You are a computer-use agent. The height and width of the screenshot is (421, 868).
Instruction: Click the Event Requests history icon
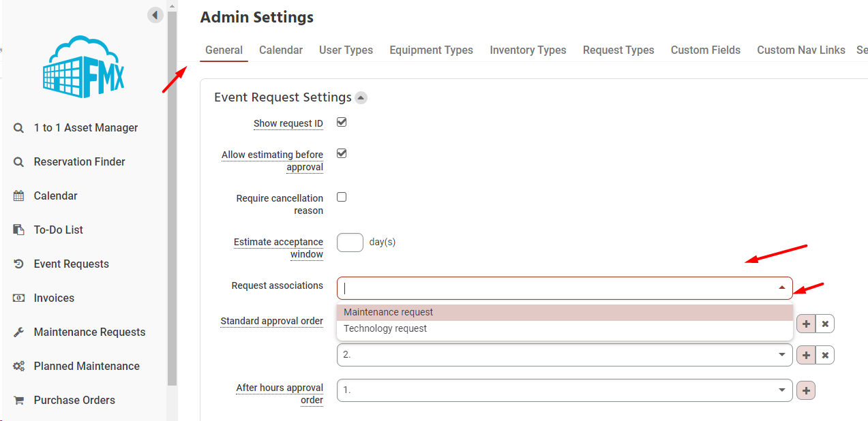(19, 264)
